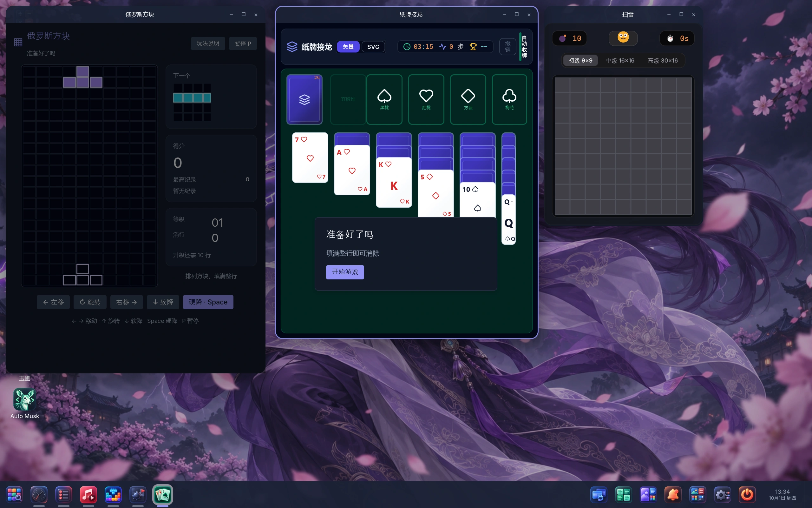The width and height of the screenshot is (812, 508).
Task: Click the 13:34 clock in the tray
Action: [782, 491]
